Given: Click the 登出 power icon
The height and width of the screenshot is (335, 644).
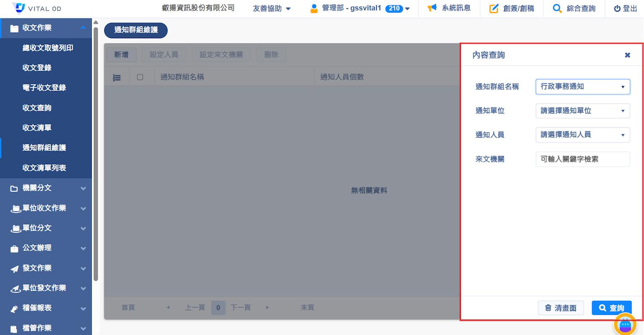Looking at the screenshot, I should pos(617,8).
